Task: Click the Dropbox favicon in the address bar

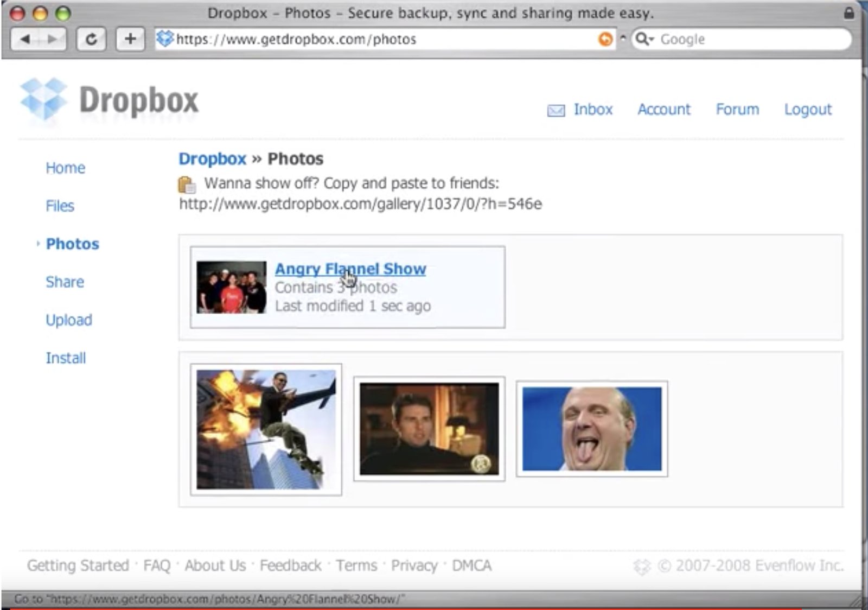Action: (x=165, y=39)
